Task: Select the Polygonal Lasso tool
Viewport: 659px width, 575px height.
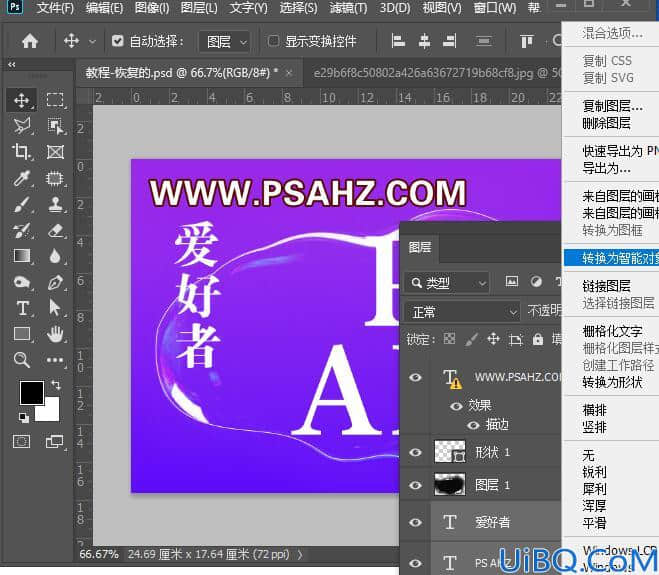Action: click(x=21, y=126)
